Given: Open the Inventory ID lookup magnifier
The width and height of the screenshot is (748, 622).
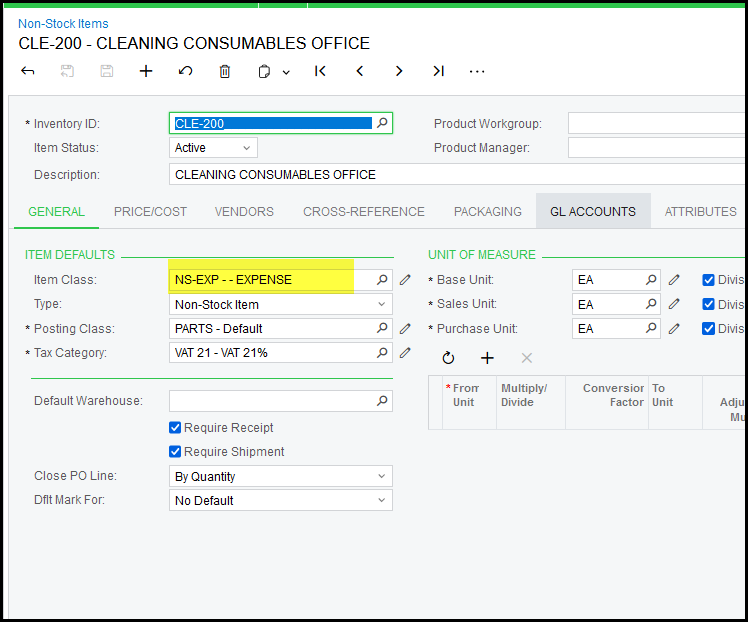Looking at the screenshot, I should coord(381,124).
